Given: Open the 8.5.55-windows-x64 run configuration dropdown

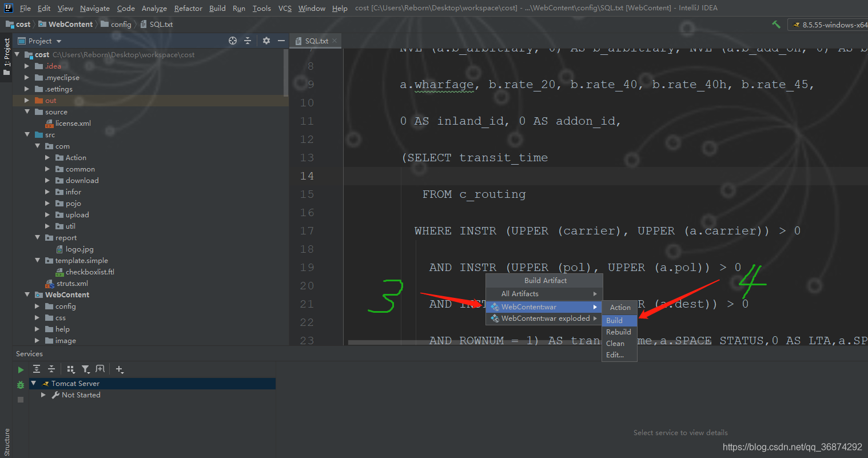Looking at the screenshot, I should click(829, 25).
